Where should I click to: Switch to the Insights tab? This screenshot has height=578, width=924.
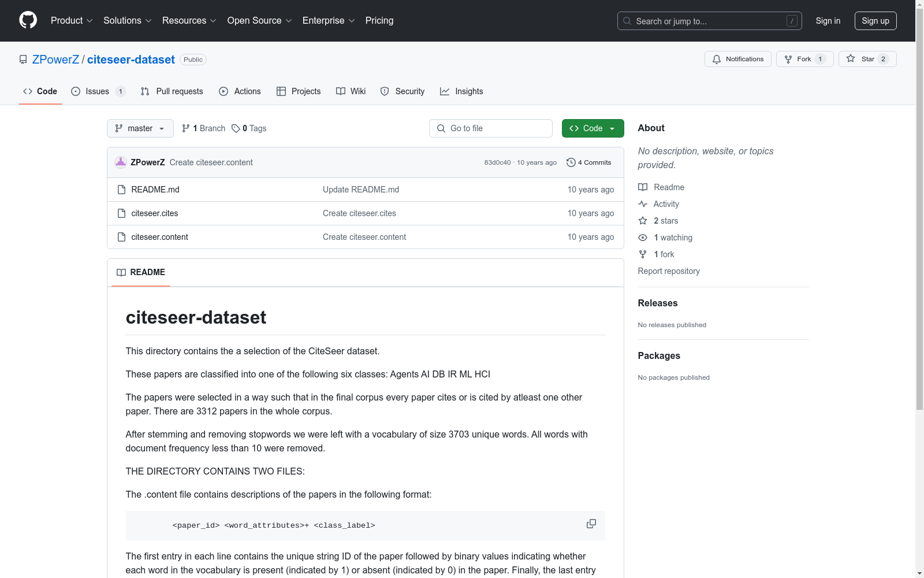[x=461, y=91]
